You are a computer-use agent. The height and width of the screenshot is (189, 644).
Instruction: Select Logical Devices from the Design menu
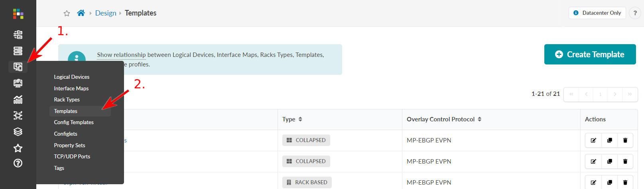click(72, 77)
